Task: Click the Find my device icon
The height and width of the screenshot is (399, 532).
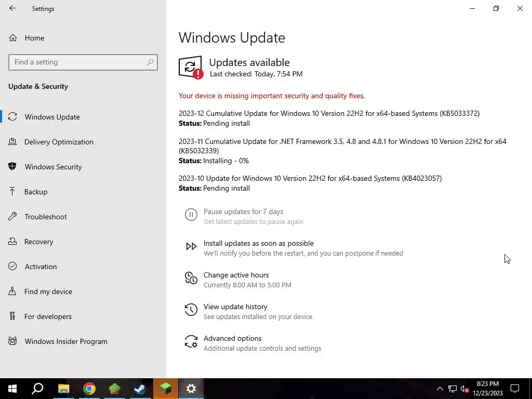Action: [x=12, y=291]
